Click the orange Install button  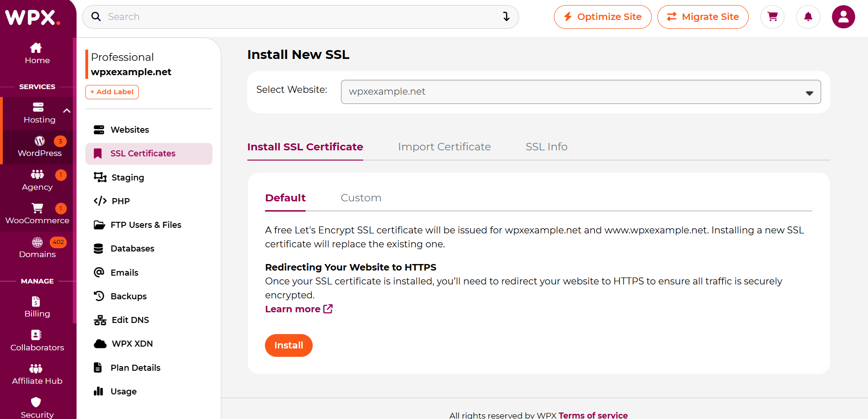(x=289, y=346)
